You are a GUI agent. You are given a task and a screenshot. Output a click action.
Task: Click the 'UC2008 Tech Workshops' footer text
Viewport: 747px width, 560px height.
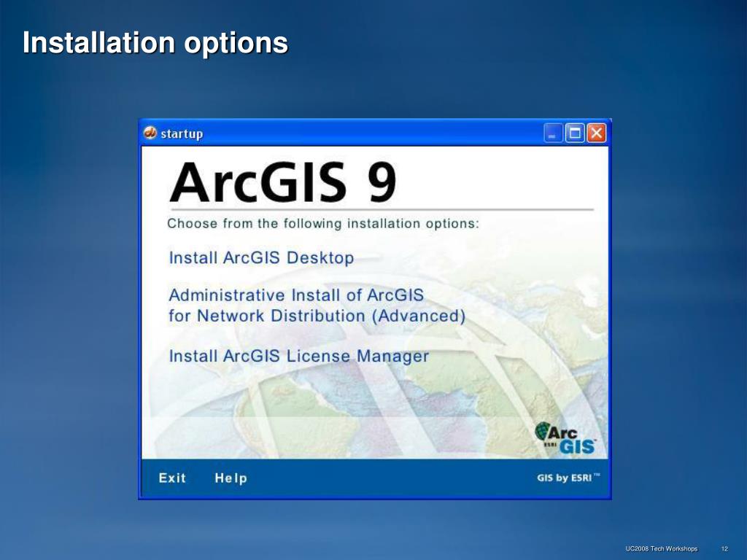coord(661,548)
